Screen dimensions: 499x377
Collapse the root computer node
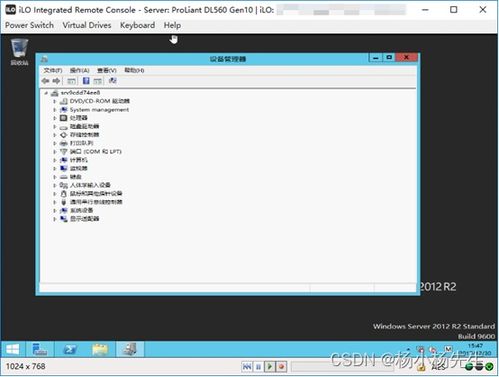point(46,93)
